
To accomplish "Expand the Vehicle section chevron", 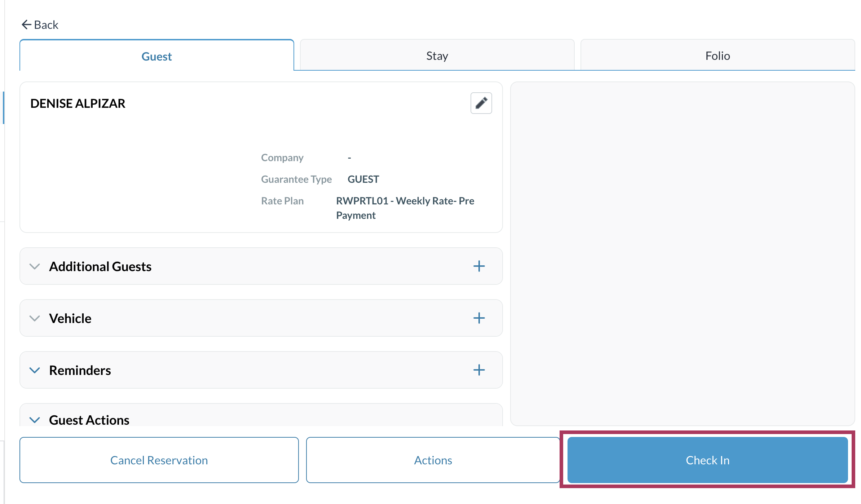I will pyautogui.click(x=35, y=318).
